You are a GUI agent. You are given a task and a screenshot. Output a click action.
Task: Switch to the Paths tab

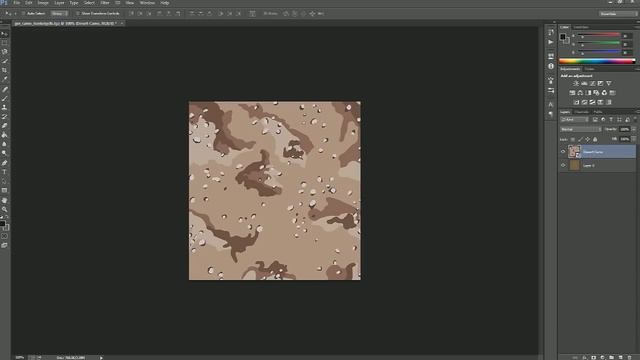[598, 112]
